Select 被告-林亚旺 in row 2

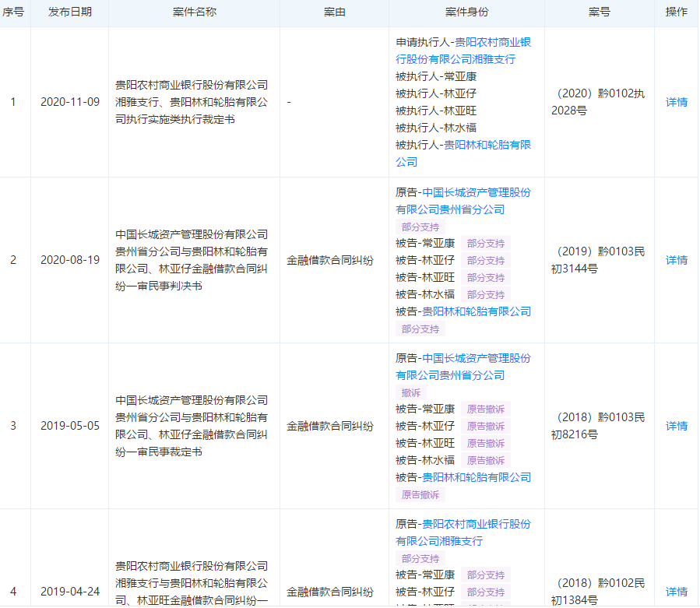(x=425, y=278)
